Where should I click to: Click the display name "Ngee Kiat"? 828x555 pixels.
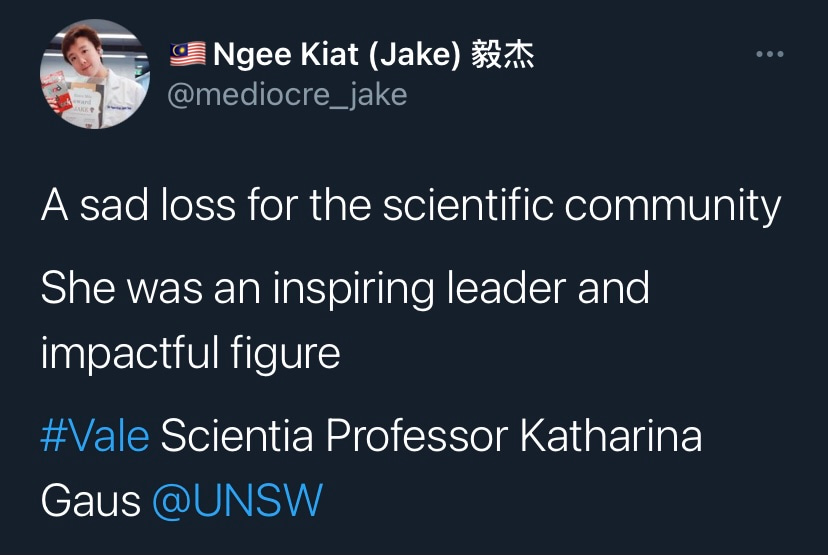[x=288, y=55]
